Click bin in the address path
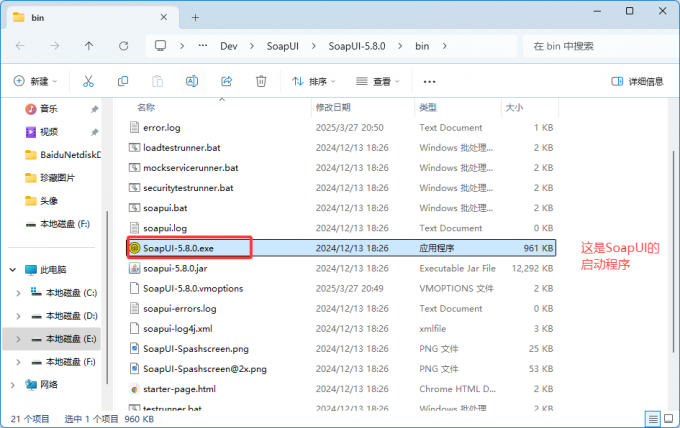 click(x=422, y=46)
